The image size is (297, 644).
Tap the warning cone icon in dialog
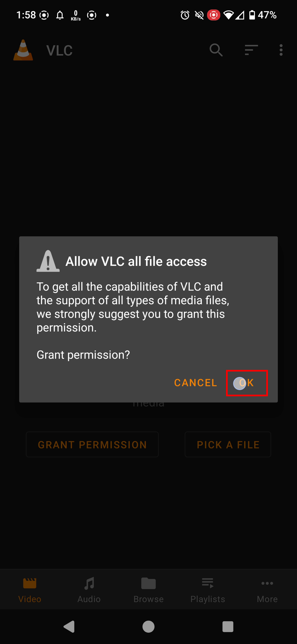pyautogui.click(x=48, y=261)
